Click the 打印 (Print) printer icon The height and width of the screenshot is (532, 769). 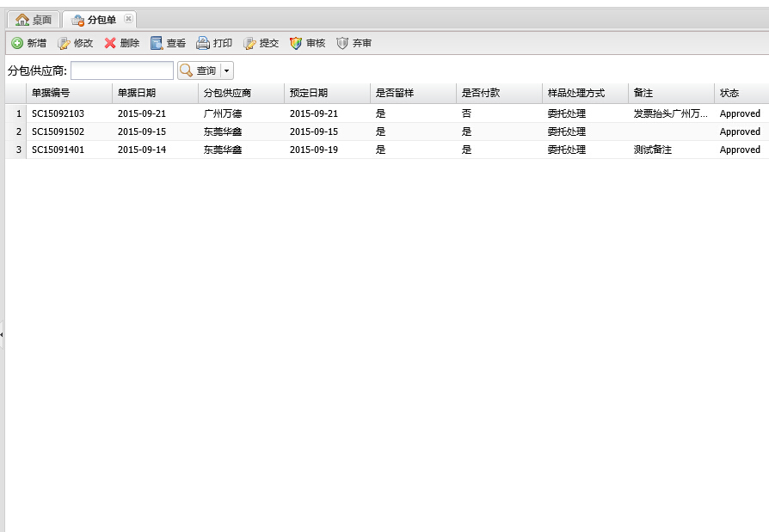click(203, 43)
